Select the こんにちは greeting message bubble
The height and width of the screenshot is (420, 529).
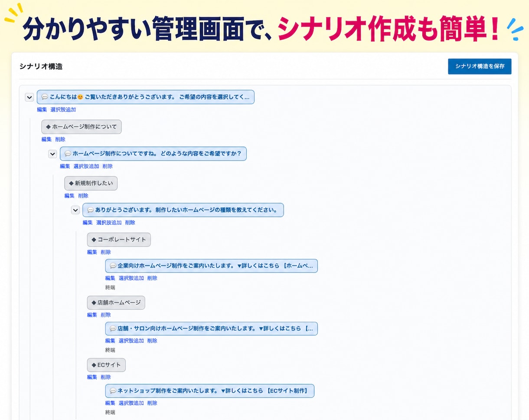tap(146, 97)
